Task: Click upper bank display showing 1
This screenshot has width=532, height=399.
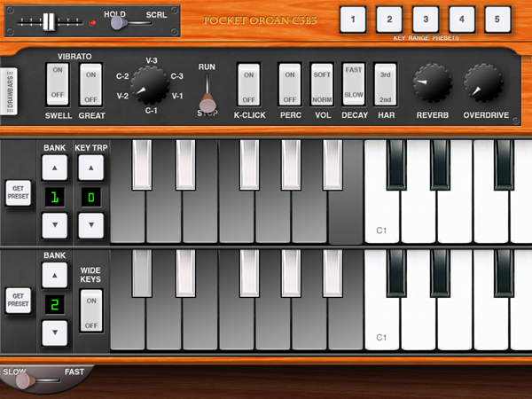Action: coord(55,197)
